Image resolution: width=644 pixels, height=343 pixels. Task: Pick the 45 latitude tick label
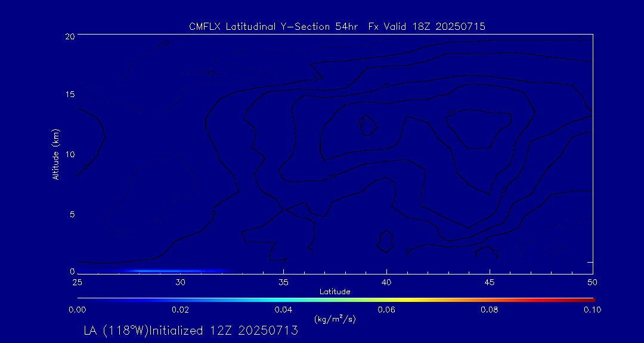pyautogui.click(x=490, y=282)
